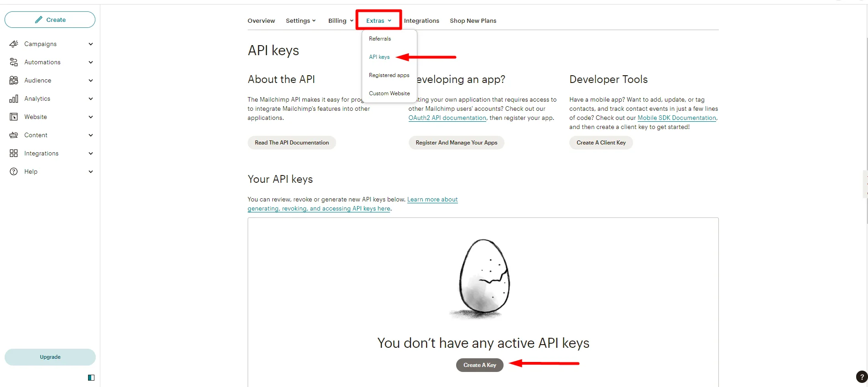Click the Content icon in sidebar
This screenshot has height=387, width=868.
(14, 135)
